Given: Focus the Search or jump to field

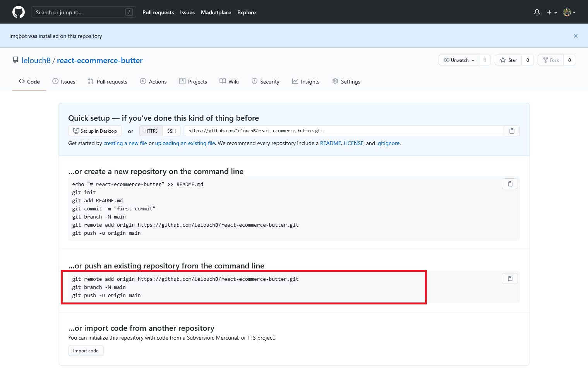Looking at the screenshot, I should 83,12.
